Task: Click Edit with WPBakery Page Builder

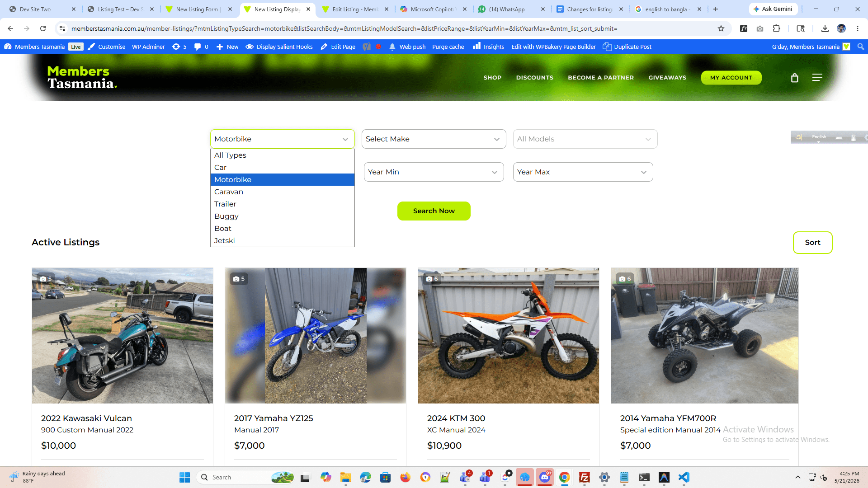Action: 553,47
